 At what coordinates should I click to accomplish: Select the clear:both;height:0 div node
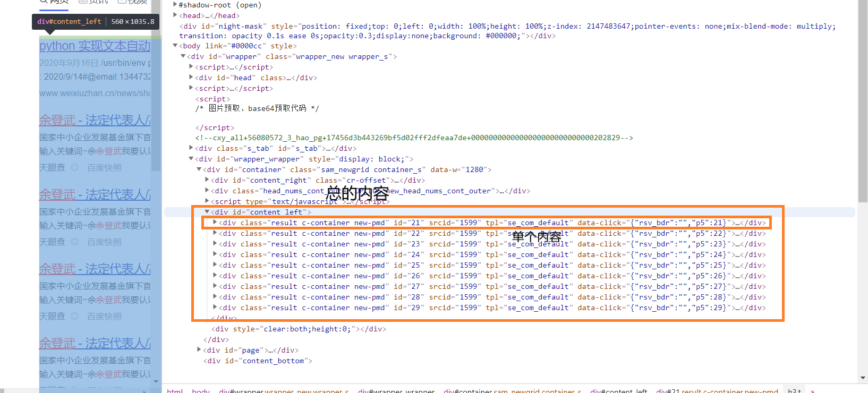[x=299, y=329]
